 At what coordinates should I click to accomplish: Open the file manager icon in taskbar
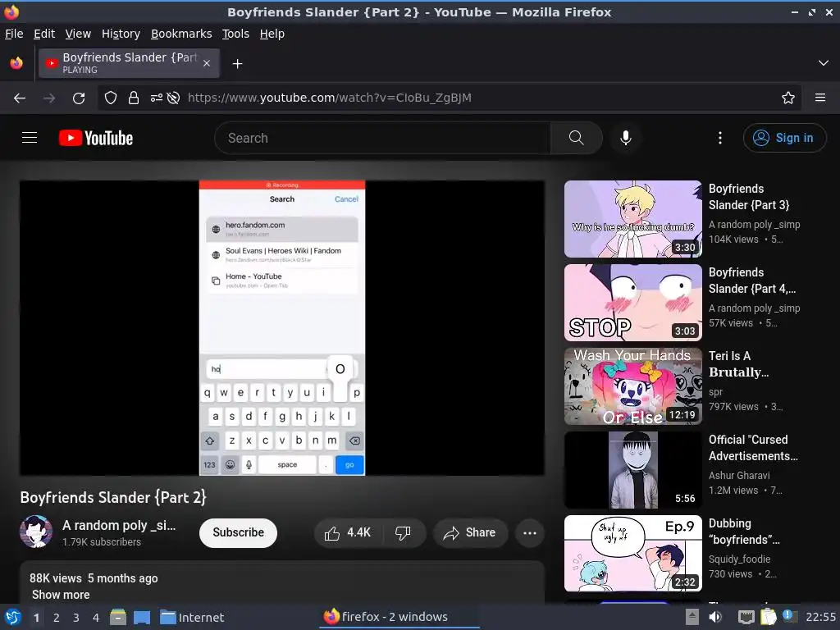pos(118,618)
